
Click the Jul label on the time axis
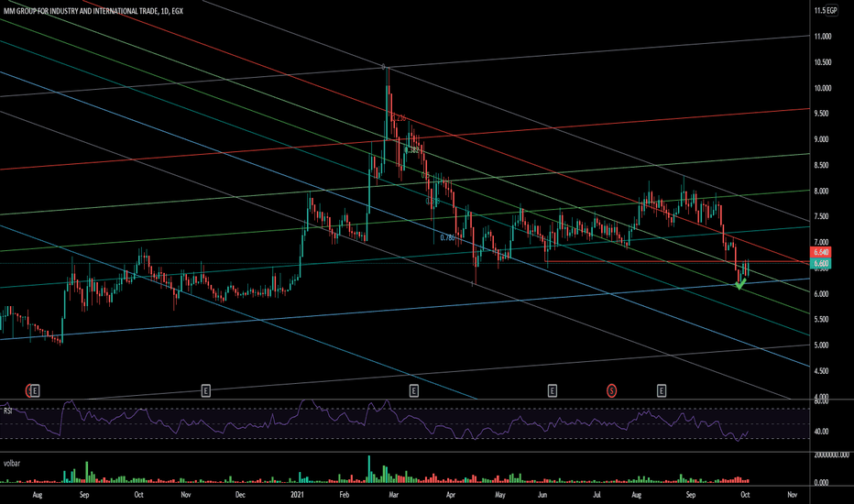pos(597,495)
